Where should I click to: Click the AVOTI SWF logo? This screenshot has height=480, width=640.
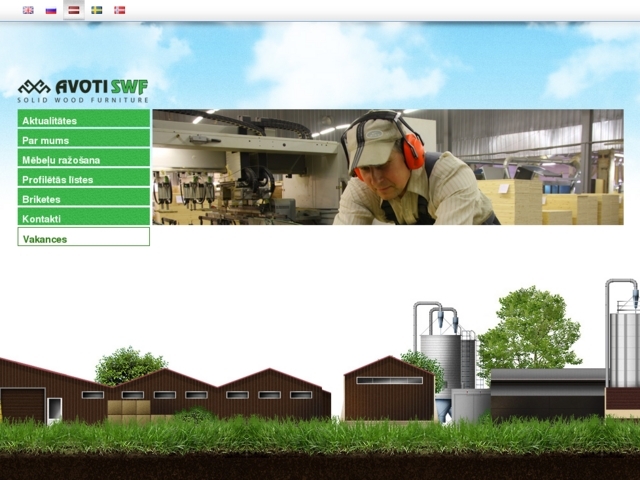[x=83, y=86]
